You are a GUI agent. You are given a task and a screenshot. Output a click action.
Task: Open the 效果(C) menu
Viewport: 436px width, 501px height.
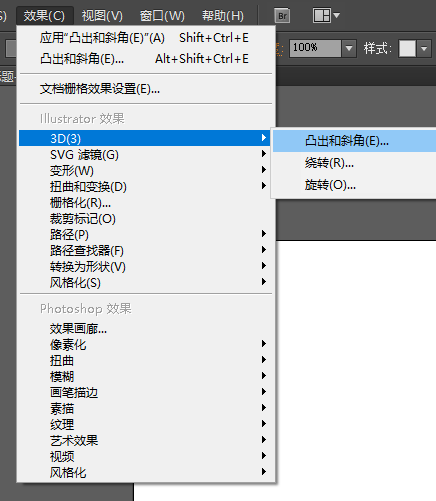pos(44,16)
